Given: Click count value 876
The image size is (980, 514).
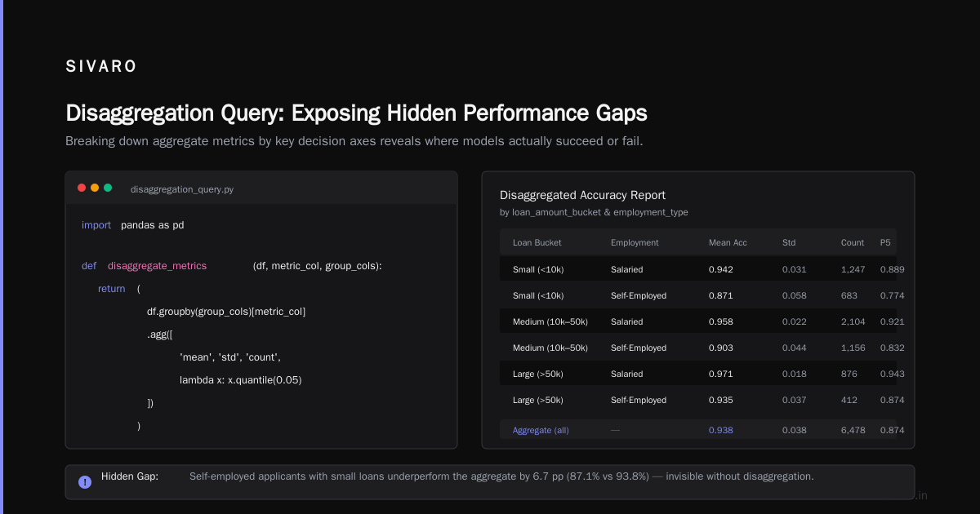Looking at the screenshot, I should pos(849,374).
